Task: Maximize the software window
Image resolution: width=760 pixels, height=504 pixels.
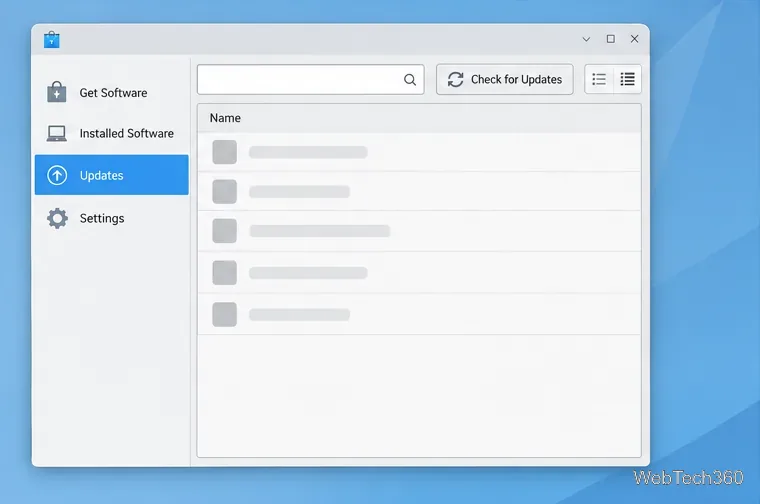Action: click(x=611, y=39)
